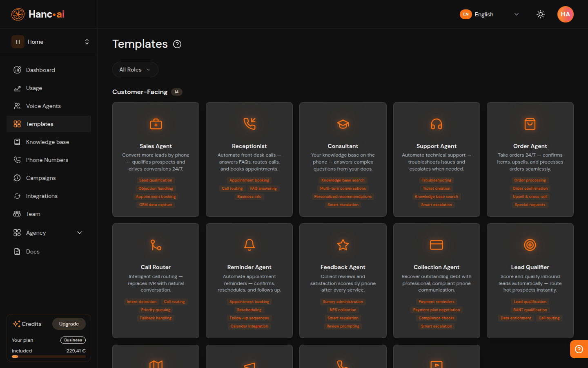Expand the All Roles filter
588x368 pixels.
point(135,70)
